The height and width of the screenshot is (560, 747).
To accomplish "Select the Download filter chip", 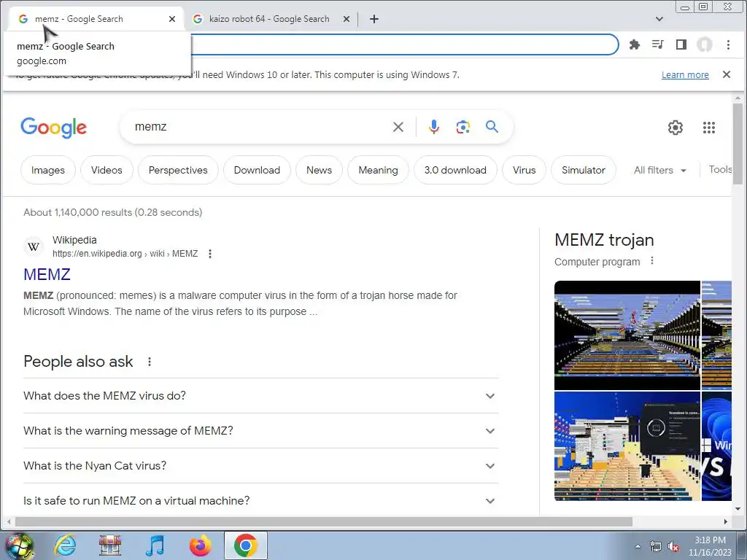I will (257, 170).
